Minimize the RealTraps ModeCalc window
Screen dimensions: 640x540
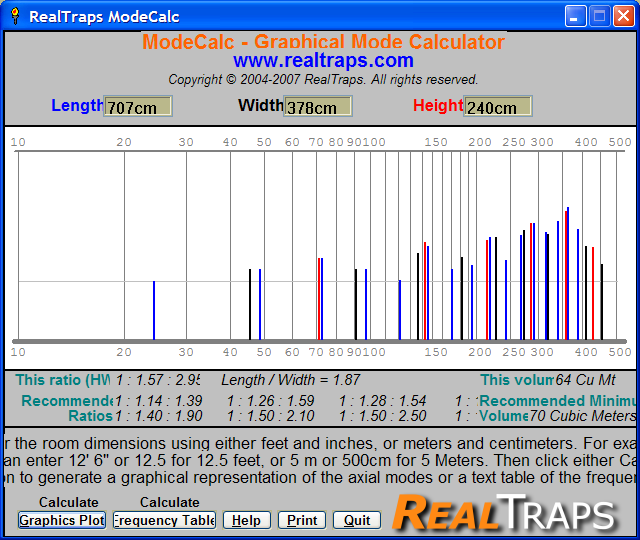pos(575,17)
